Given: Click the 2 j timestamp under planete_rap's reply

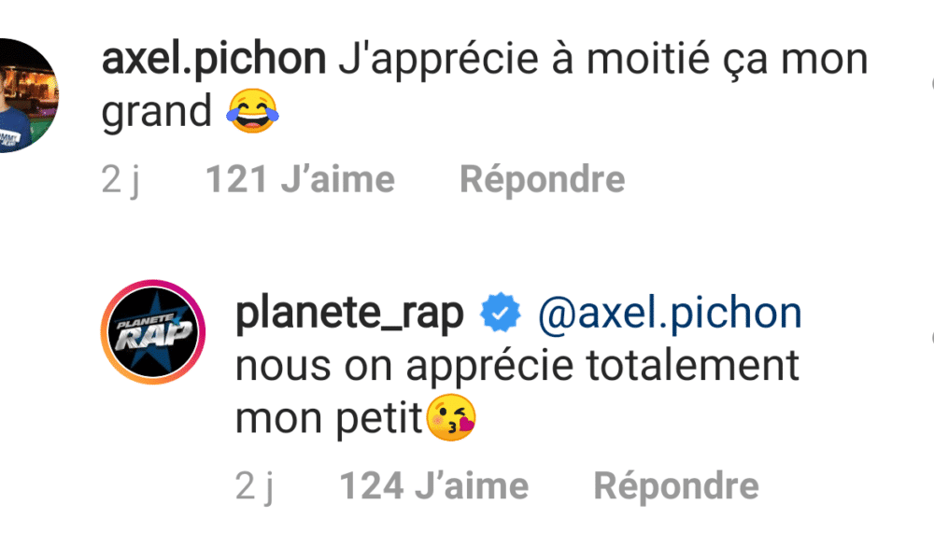Looking at the screenshot, I should pos(254,485).
